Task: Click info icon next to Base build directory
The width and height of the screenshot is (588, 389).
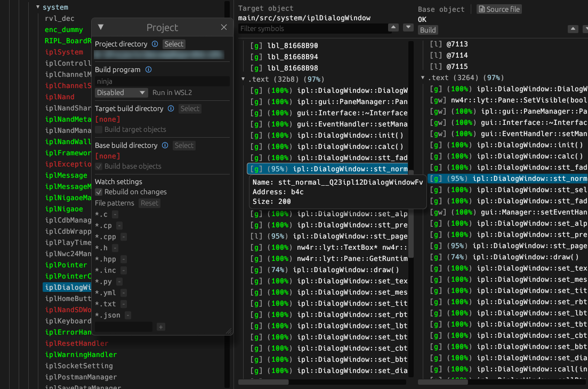Action: tap(165, 146)
